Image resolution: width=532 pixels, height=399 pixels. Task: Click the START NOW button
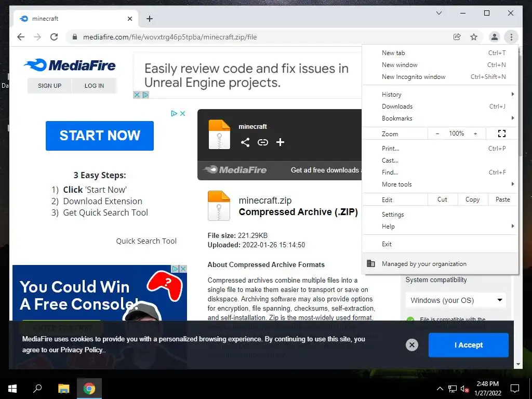pyautogui.click(x=100, y=136)
